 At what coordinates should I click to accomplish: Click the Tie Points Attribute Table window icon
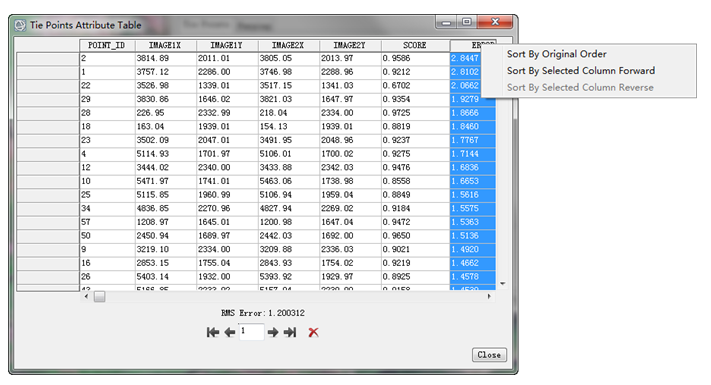[20, 25]
